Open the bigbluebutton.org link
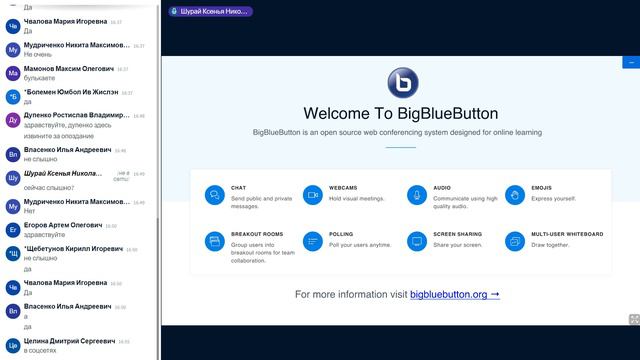Image resolution: width=640 pixels, height=360 pixels. [x=455, y=294]
